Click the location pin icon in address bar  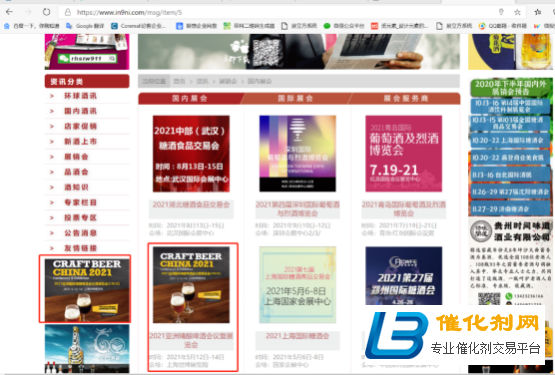coord(501,12)
